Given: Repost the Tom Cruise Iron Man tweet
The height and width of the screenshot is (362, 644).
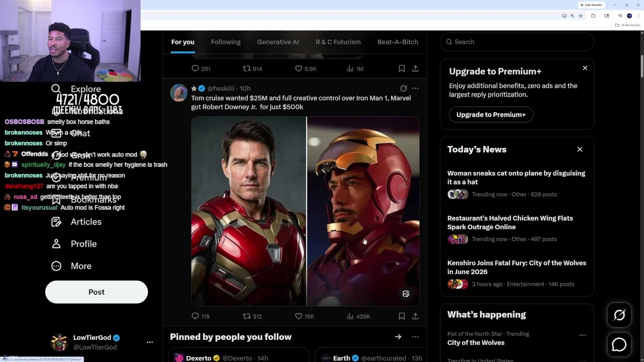Looking at the screenshot, I should 247,316.
